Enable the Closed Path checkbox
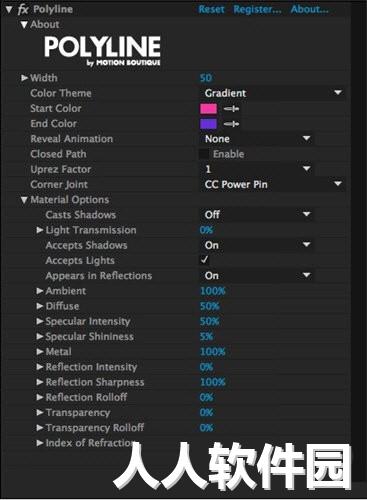 coord(204,154)
